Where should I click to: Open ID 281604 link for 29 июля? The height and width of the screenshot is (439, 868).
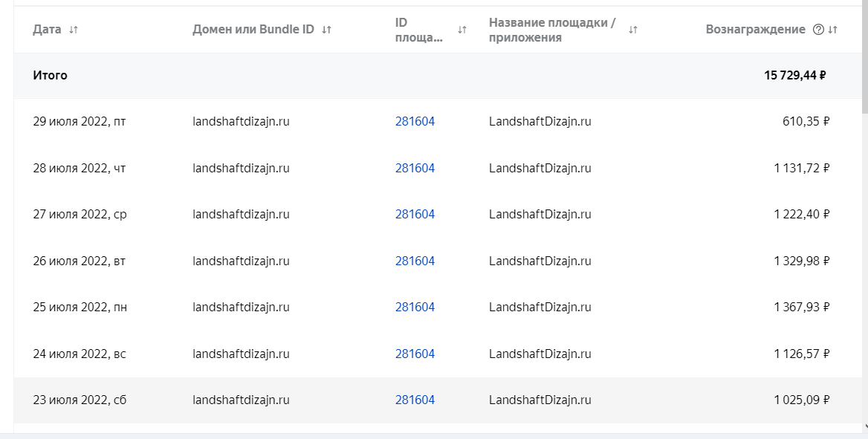pos(415,122)
